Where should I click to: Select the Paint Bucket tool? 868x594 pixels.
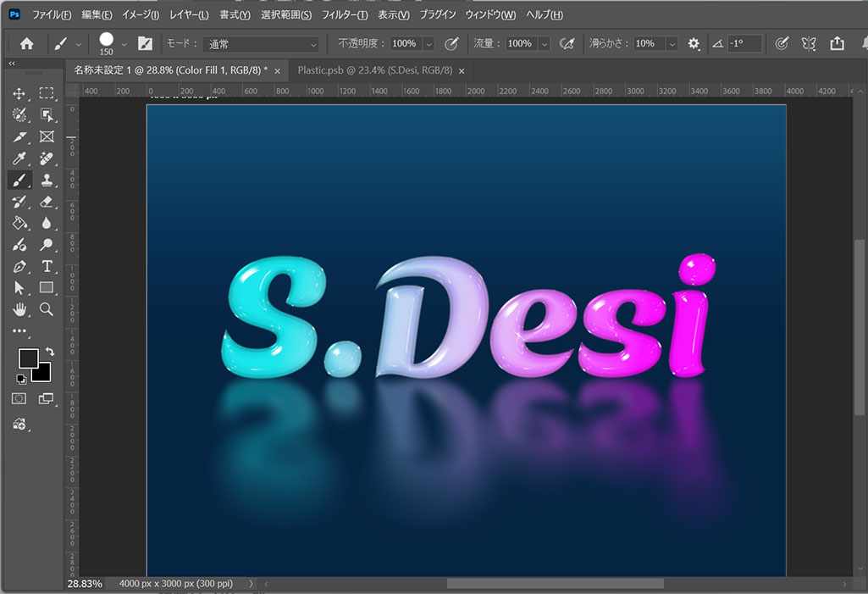pyautogui.click(x=19, y=224)
